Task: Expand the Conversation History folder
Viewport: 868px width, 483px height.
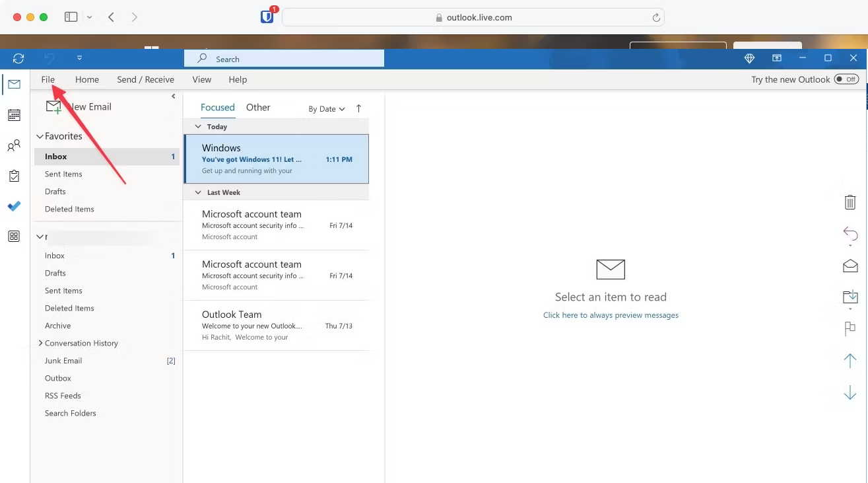Action: point(40,343)
